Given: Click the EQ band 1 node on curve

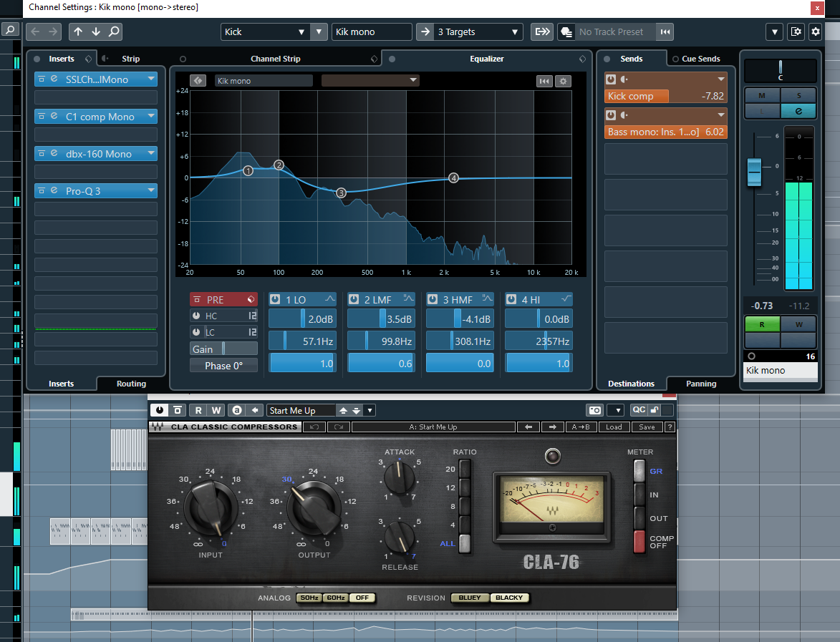Looking at the screenshot, I should 248,171.
